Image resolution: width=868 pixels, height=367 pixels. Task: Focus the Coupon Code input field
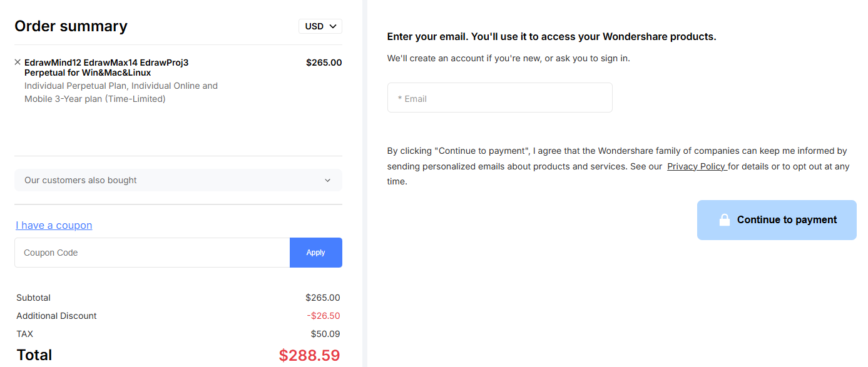coord(152,253)
